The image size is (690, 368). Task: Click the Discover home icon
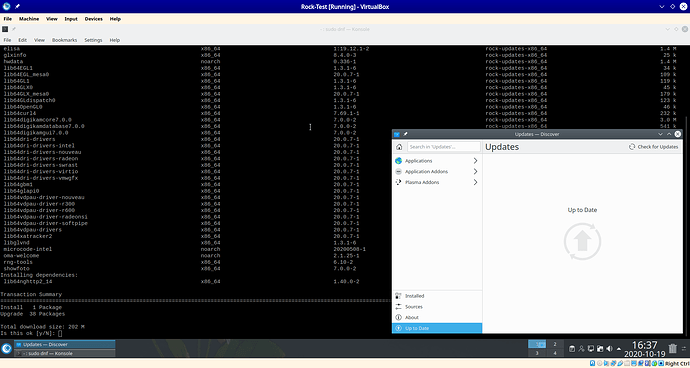point(399,147)
